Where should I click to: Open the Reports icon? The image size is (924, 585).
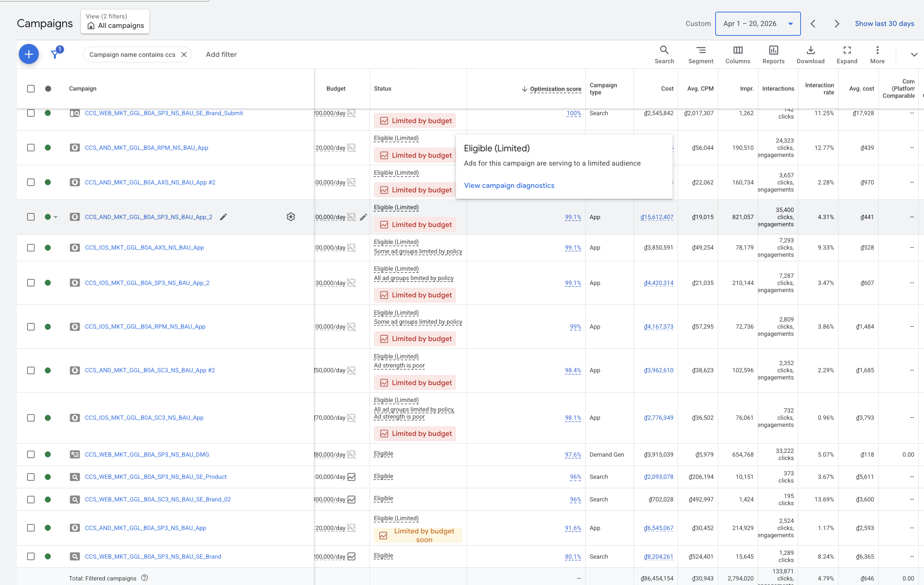coord(773,55)
